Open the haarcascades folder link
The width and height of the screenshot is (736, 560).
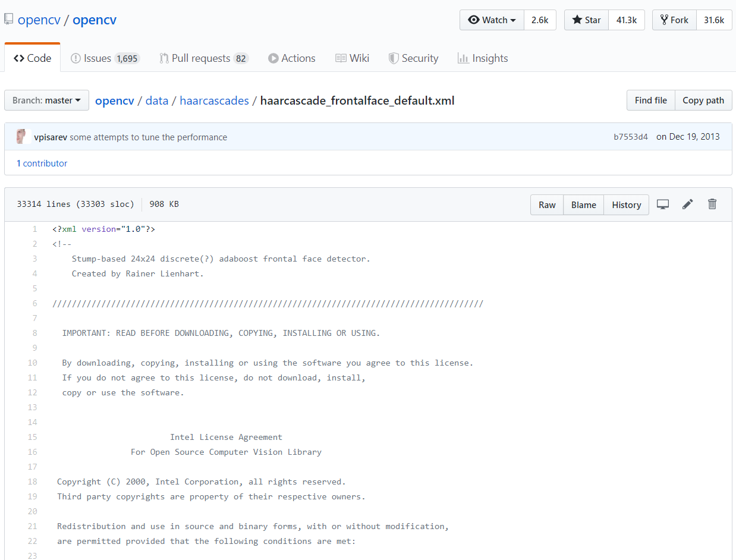point(214,100)
